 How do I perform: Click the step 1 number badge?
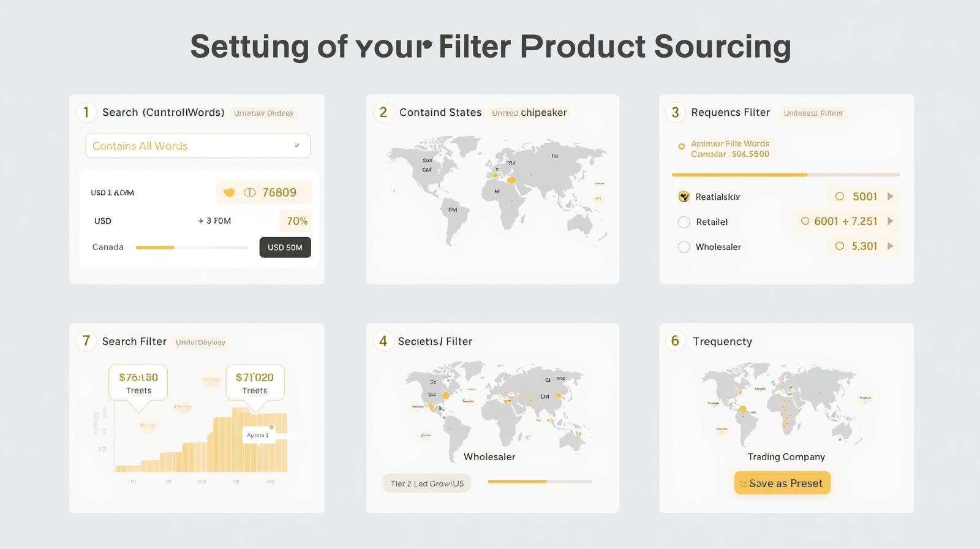[x=86, y=113]
